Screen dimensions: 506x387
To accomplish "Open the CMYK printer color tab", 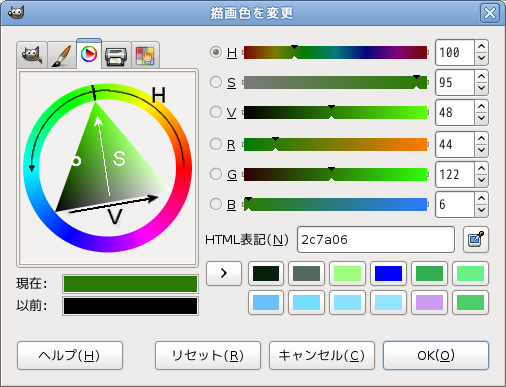I will [x=116, y=55].
